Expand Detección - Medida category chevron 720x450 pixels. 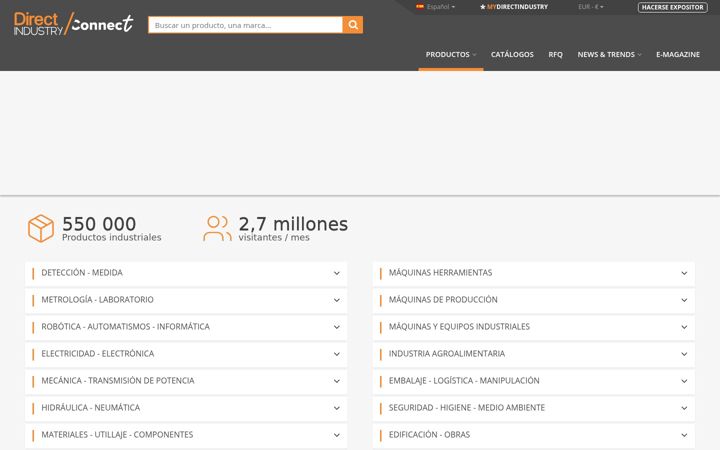337,273
